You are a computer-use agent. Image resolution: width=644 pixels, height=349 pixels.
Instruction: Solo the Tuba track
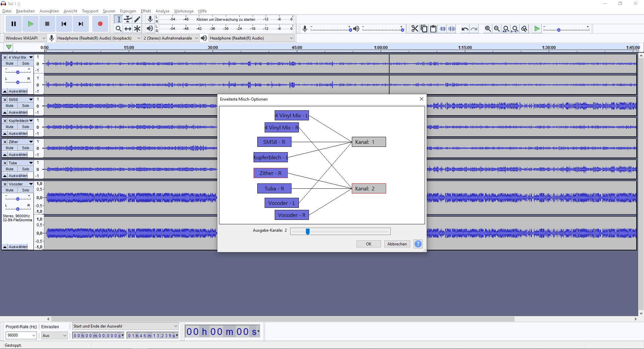click(26, 169)
